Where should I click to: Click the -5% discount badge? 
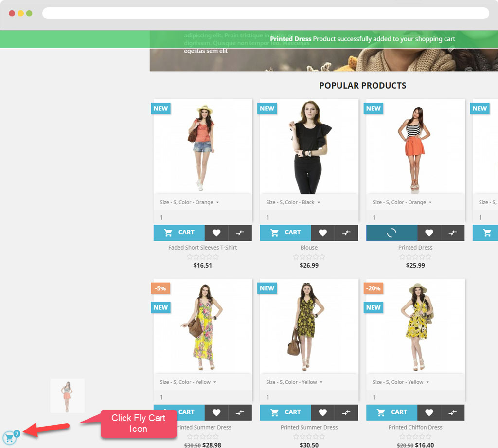160,288
